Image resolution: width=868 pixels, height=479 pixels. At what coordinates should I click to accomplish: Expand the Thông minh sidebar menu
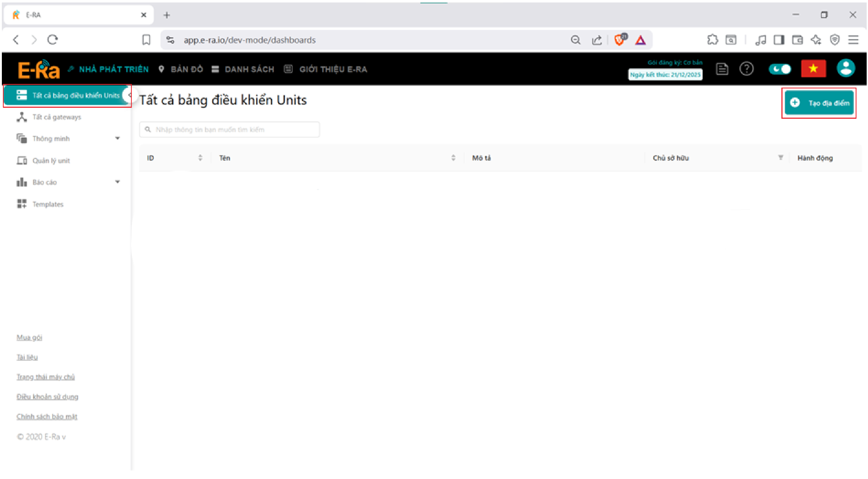tap(117, 138)
